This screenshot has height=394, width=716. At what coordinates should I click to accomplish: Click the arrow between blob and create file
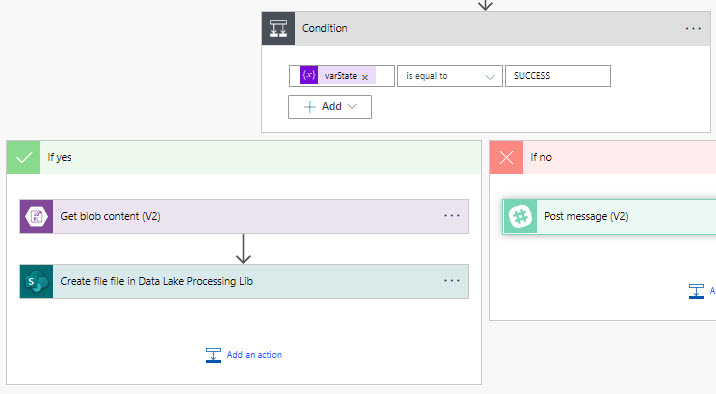tap(243, 249)
